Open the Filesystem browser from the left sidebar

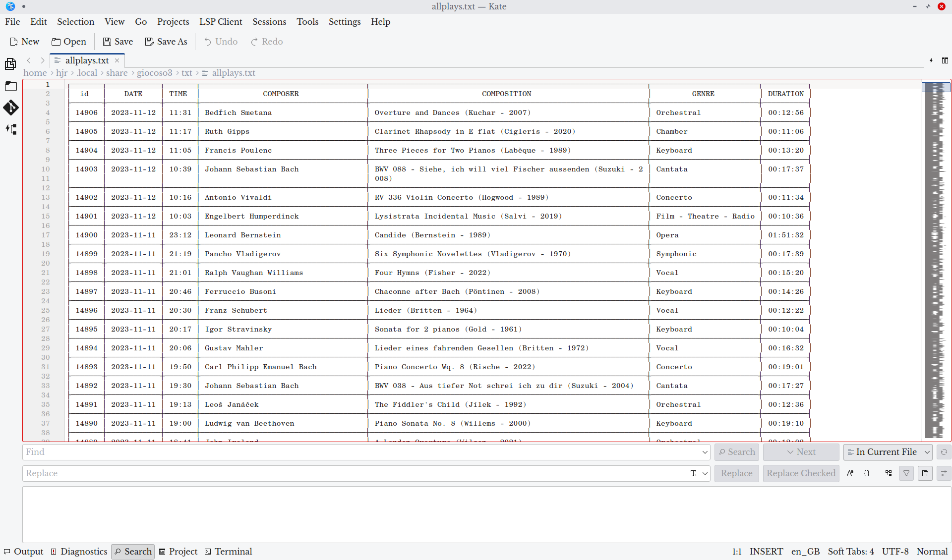pos(10,86)
